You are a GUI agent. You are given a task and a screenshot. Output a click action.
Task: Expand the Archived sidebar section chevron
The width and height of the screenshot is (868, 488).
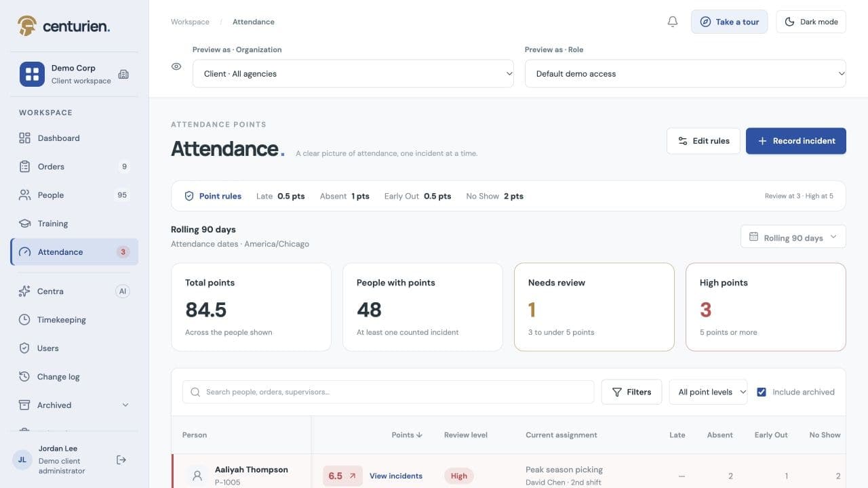pos(125,405)
